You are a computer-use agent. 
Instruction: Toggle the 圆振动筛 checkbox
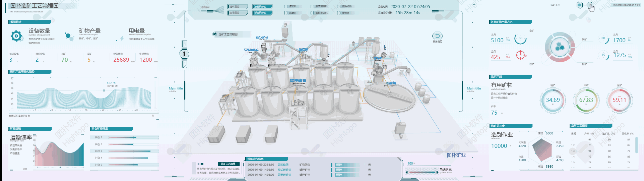pos(338,7)
